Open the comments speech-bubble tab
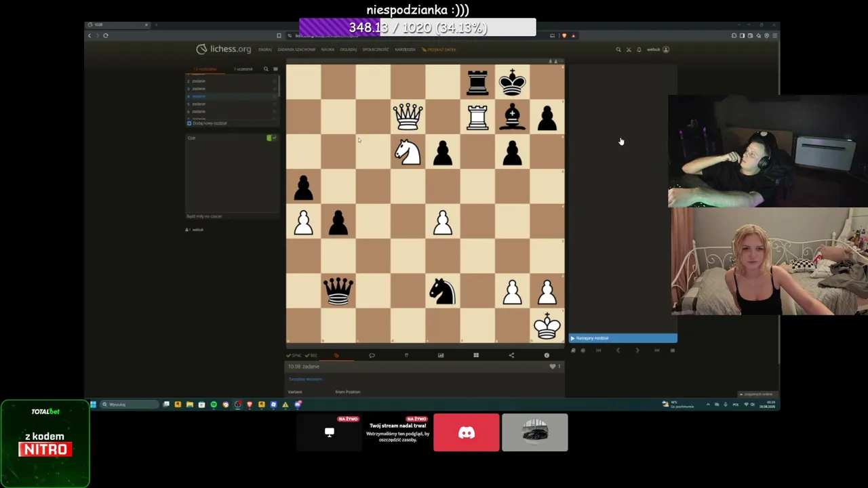Viewport: 868px width, 488px height. (x=372, y=355)
